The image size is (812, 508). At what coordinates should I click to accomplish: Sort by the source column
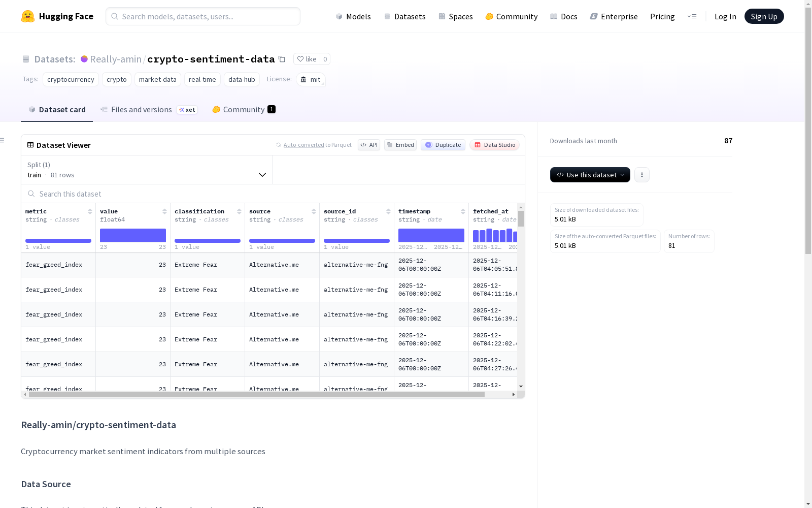pyautogui.click(x=314, y=211)
